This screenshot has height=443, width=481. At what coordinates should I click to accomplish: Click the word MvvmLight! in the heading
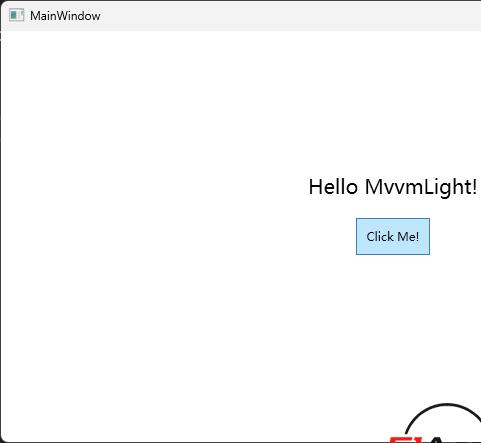tap(421, 187)
